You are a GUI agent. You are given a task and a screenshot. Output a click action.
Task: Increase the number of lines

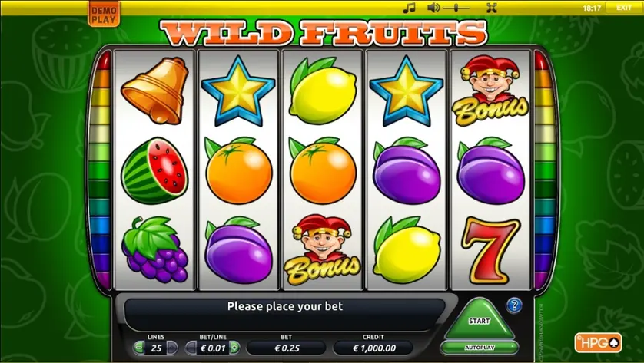[172, 348]
